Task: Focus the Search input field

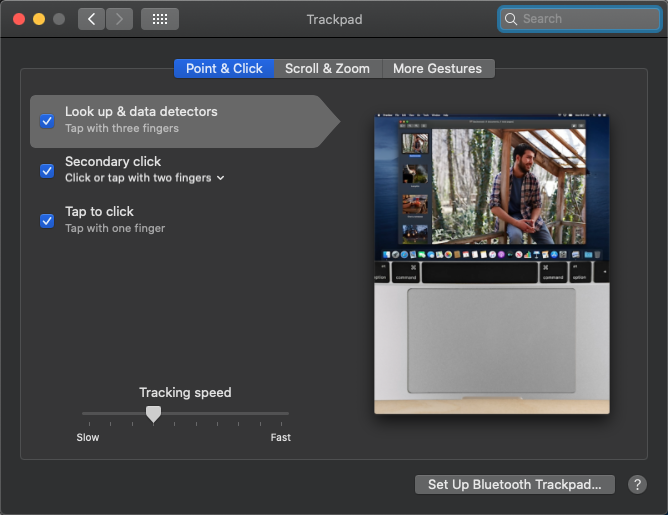Action: point(580,19)
